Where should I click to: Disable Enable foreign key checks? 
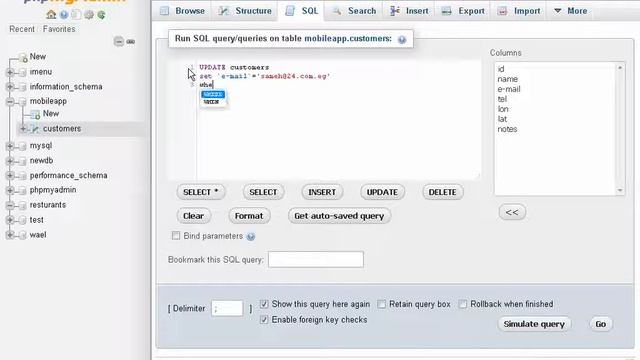tap(264, 320)
